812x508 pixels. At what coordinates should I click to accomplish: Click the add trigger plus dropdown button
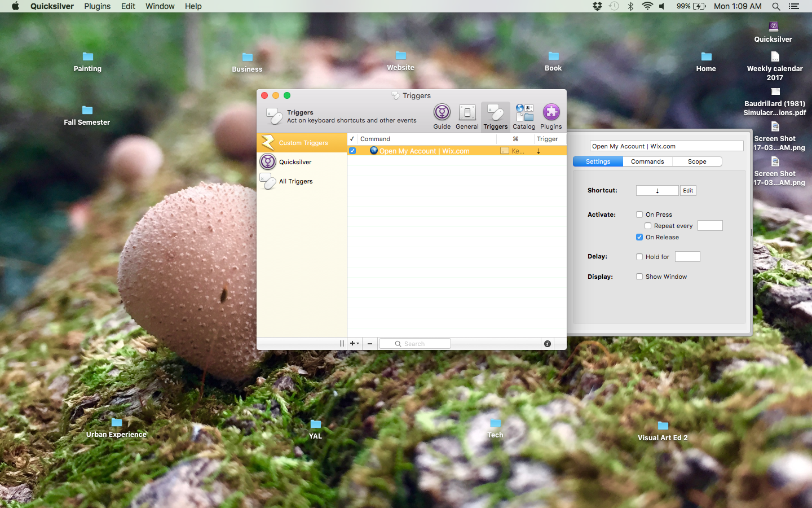point(354,344)
